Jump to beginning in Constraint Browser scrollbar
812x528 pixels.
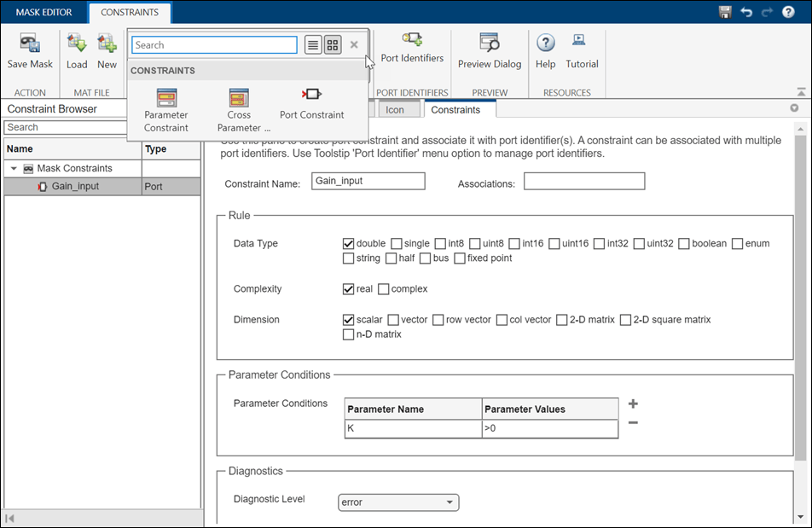coord(9,518)
